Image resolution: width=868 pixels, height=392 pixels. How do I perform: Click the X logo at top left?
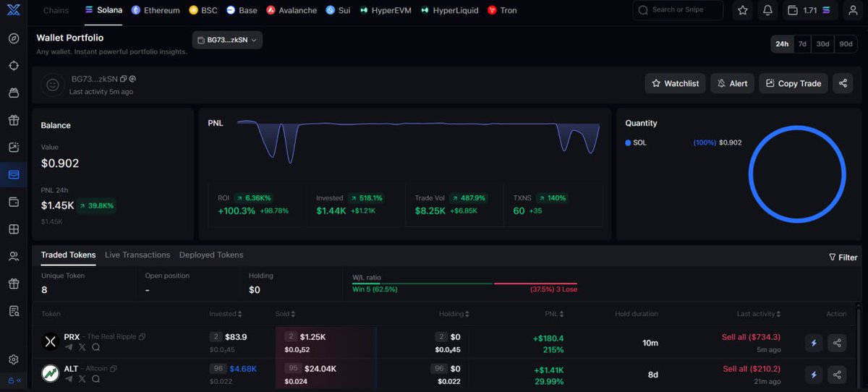[x=13, y=10]
